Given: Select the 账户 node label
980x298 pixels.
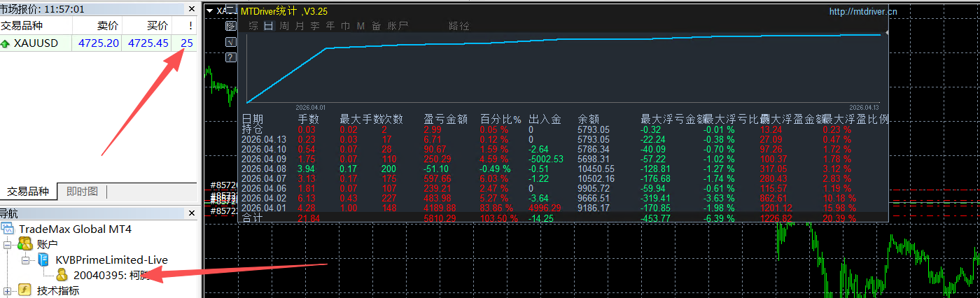Looking at the screenshot, I should 48,244.
